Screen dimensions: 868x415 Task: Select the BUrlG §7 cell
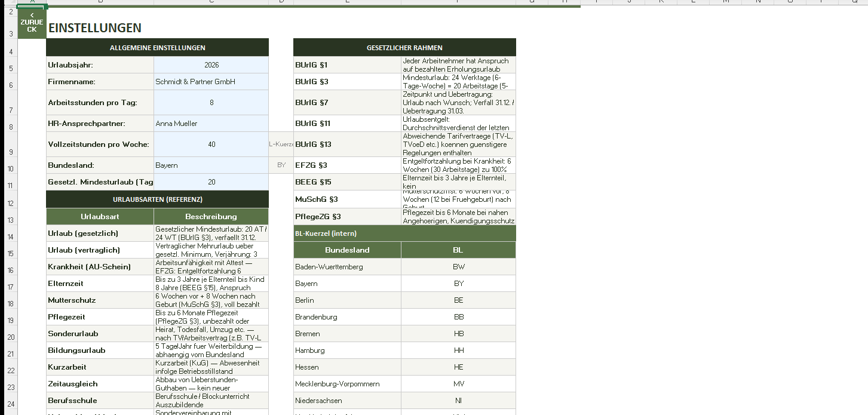[x=347, y=103]
